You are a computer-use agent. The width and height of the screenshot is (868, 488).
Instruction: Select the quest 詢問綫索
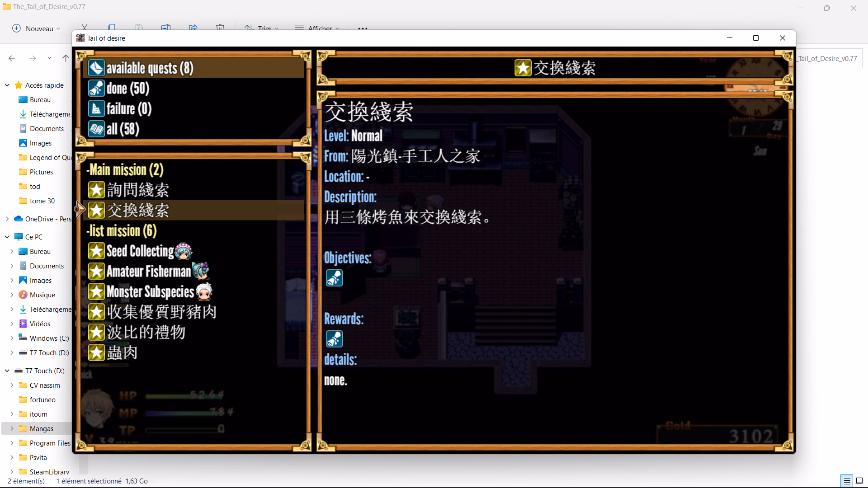point(194,190)
